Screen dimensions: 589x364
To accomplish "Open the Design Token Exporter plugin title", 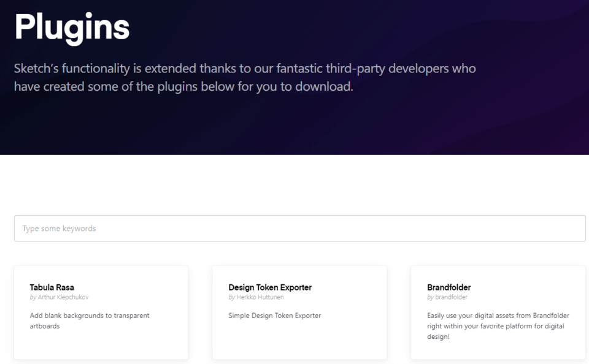I will pos(270,287).
